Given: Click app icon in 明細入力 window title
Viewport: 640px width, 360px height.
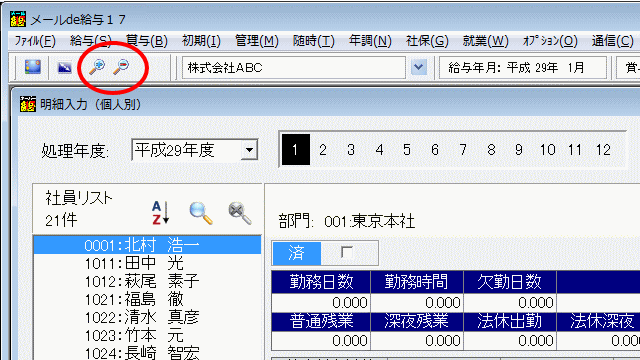Looking at the screenshot, I should [x=28, y=104].
